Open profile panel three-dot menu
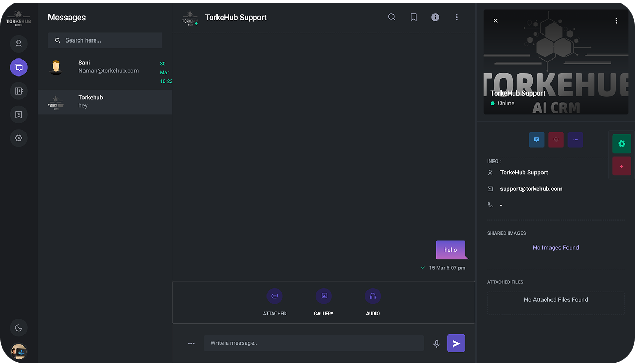This screenshot has width=635, height=364. pos(616,21)
